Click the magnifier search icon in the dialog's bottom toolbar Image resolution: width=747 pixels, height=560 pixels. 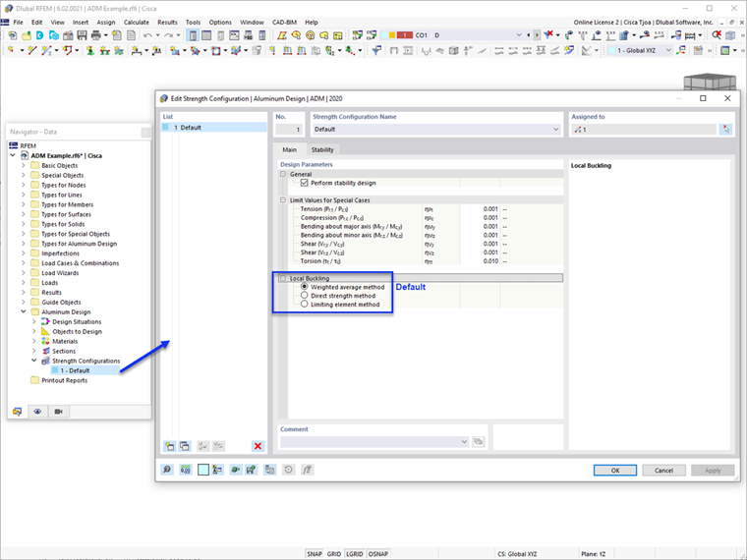click(167, 470)
